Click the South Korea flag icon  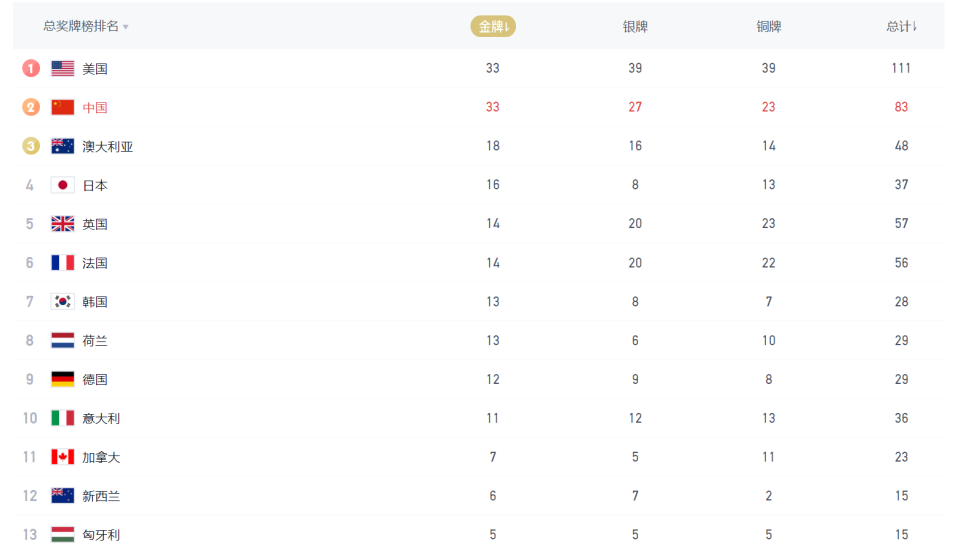(63, 301)
